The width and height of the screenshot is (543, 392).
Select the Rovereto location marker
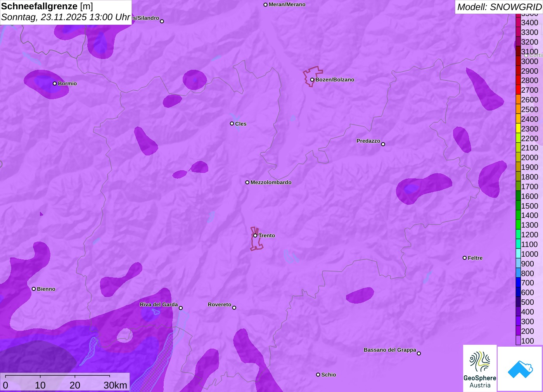click(x=234, y=308)
